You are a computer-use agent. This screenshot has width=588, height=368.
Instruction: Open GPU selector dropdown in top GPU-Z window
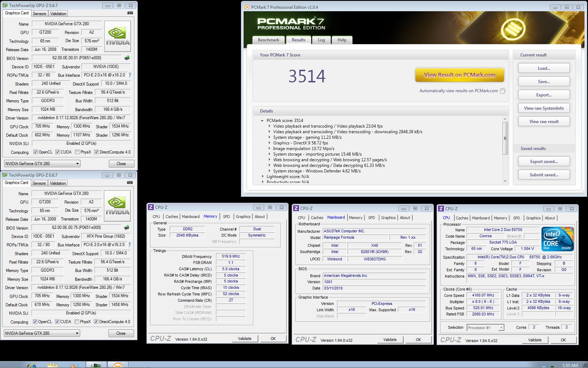click(x=42, y=164)
